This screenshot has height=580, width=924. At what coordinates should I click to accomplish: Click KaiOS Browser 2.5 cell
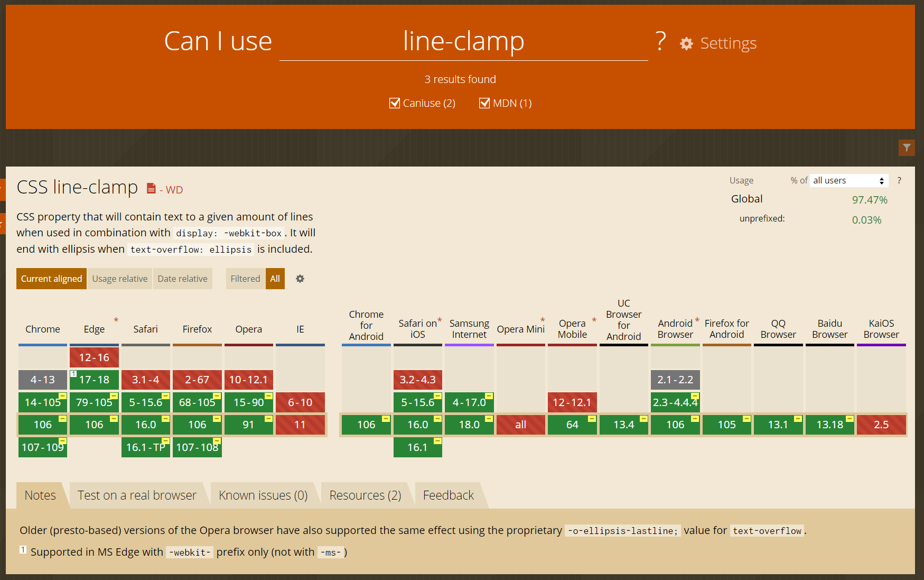[881, 425]
